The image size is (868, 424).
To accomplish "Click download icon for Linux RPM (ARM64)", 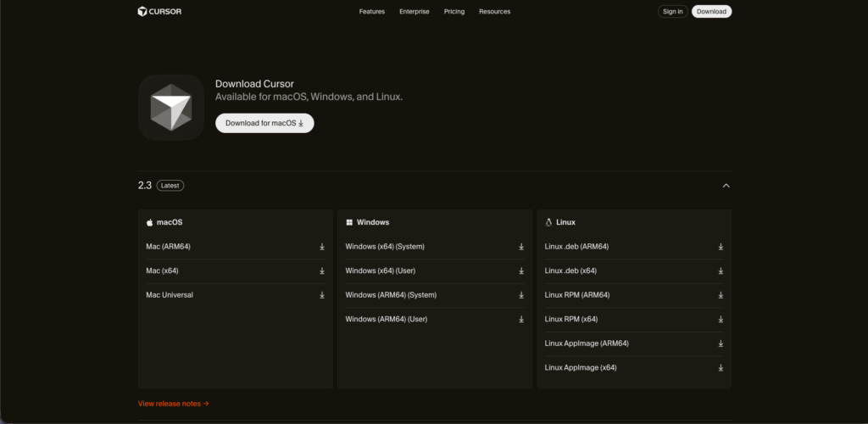I will pyautogui.click(x=721, y=295).
